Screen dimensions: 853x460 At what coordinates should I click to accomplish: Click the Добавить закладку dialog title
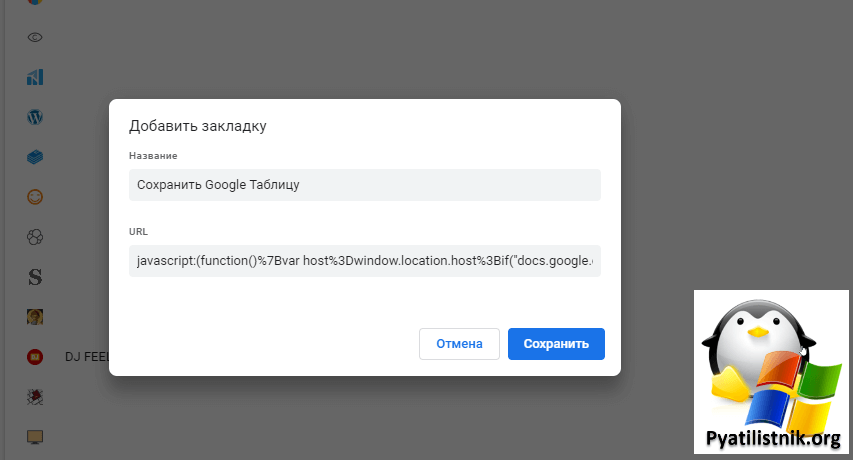pyautogui.click(x=198, y=126)
